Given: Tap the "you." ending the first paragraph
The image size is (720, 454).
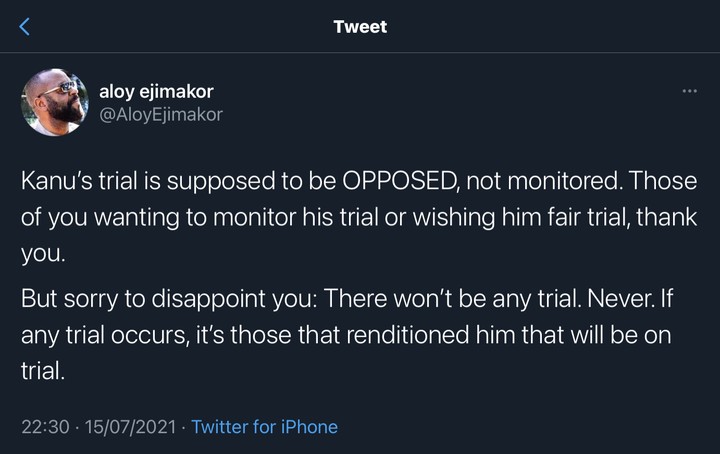Looking at the screenshot, I should click(42, 253).
